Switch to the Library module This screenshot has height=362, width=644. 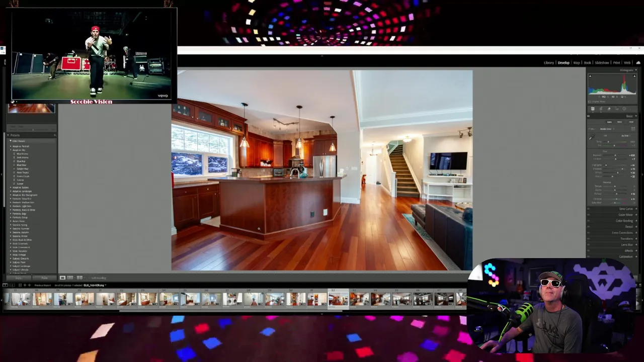pos(549,63)
